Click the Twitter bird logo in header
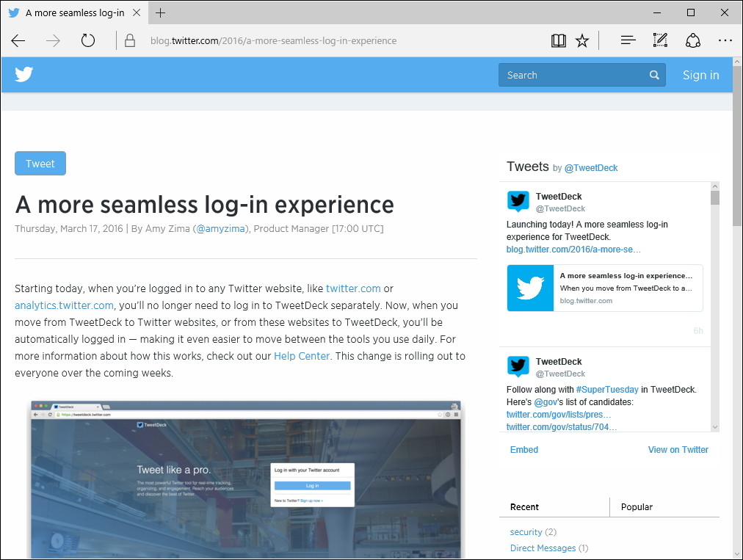Viewport: 743px width, 560px height. pyautogui.click(x=24, y=75)
